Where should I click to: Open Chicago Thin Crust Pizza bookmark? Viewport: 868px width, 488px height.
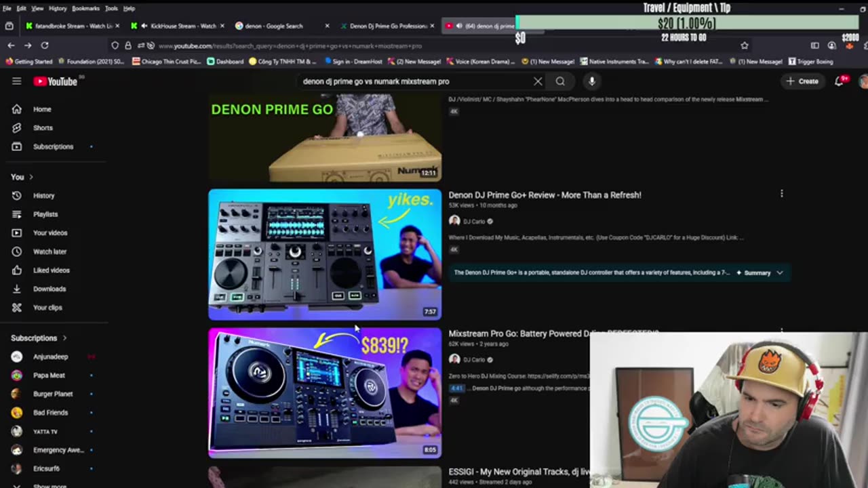[x=167, y=62]
